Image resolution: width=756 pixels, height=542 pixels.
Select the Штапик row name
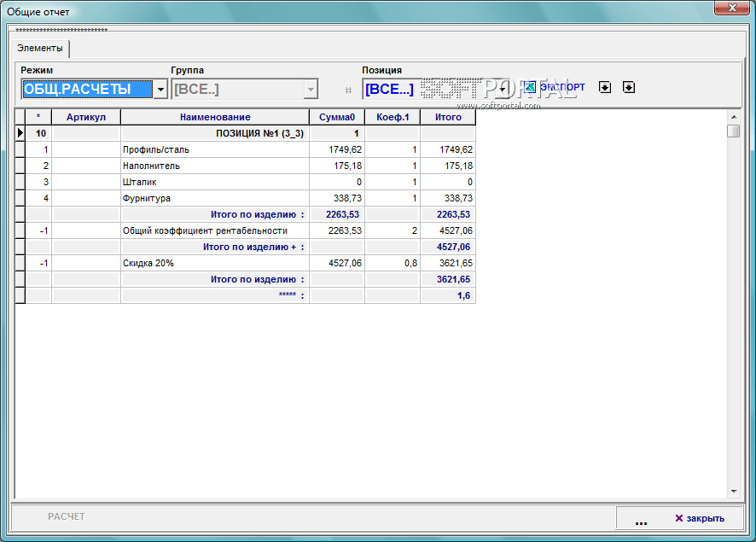[139, 183]
